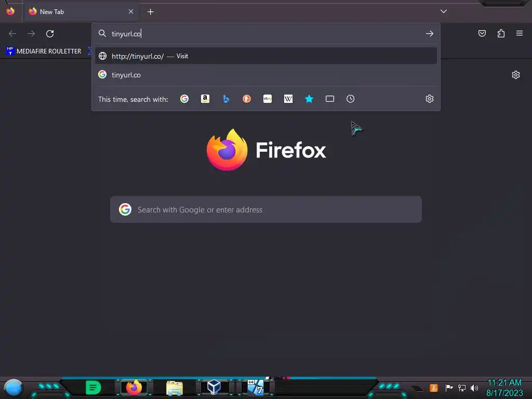Open the green notes app in taskbar
This screenshot has width=532, height=399.
pos(93,388)
